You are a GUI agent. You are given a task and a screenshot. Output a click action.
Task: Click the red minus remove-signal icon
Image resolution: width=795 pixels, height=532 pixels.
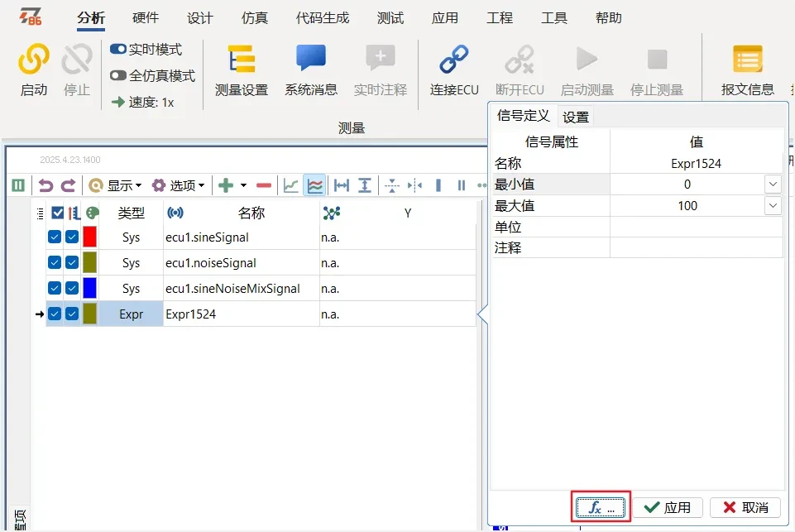[264, 185]
